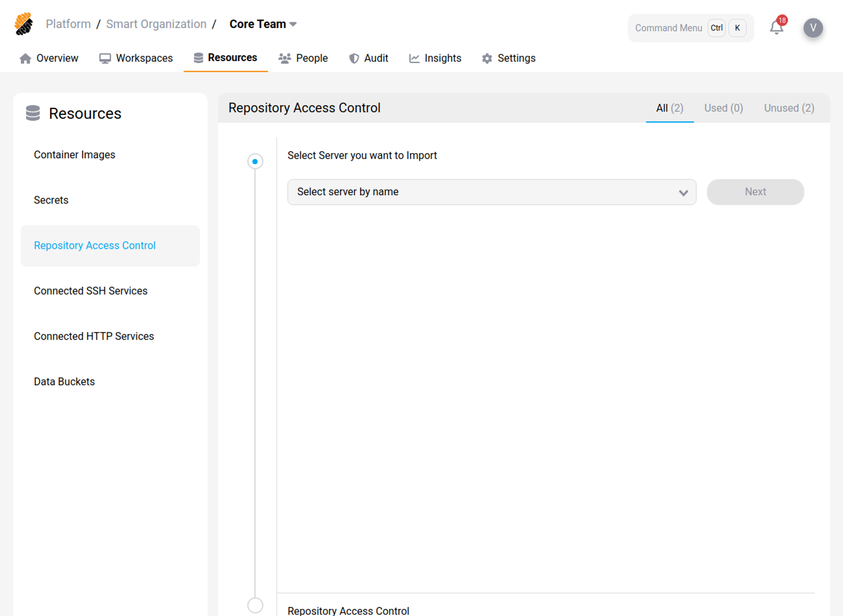Select the first step radio indicator
843x616 pixels.
click(x=255, y=161)
